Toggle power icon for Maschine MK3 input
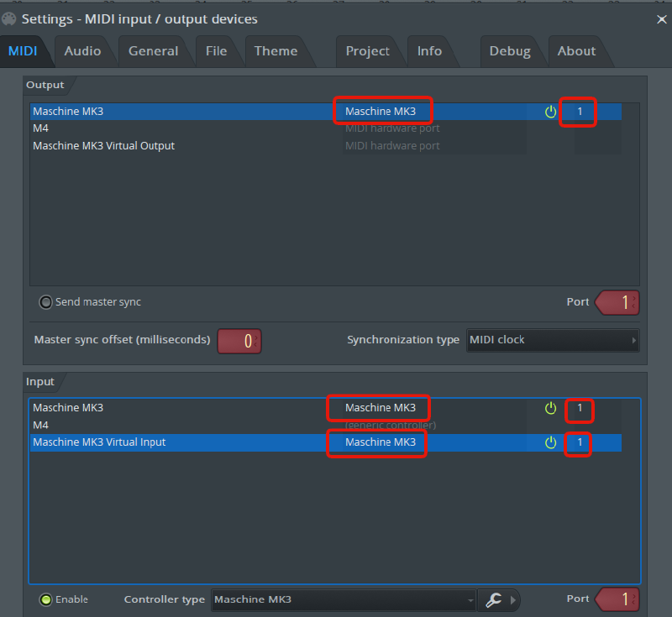This screenshot has width=672, height=617. tap(550, 408)
